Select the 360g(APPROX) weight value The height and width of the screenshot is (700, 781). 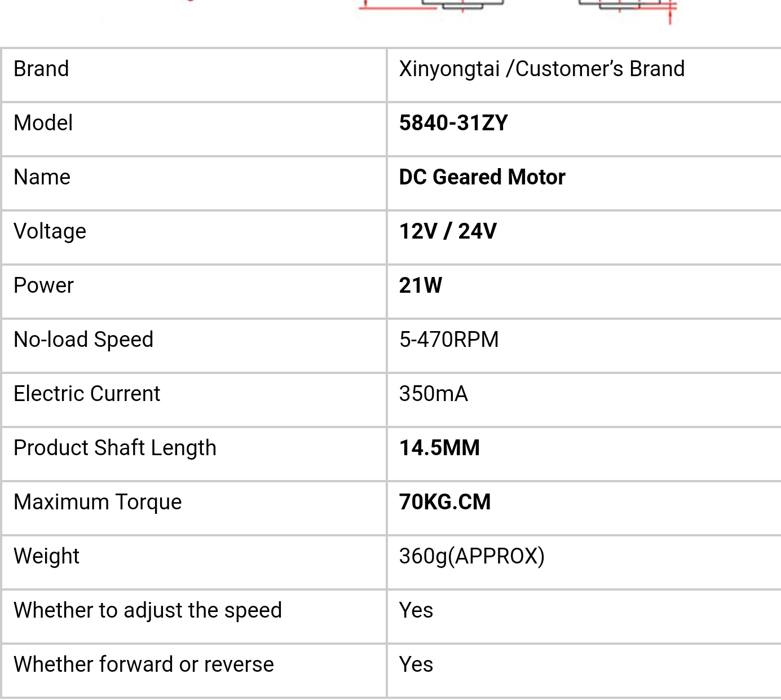point(472,556)
